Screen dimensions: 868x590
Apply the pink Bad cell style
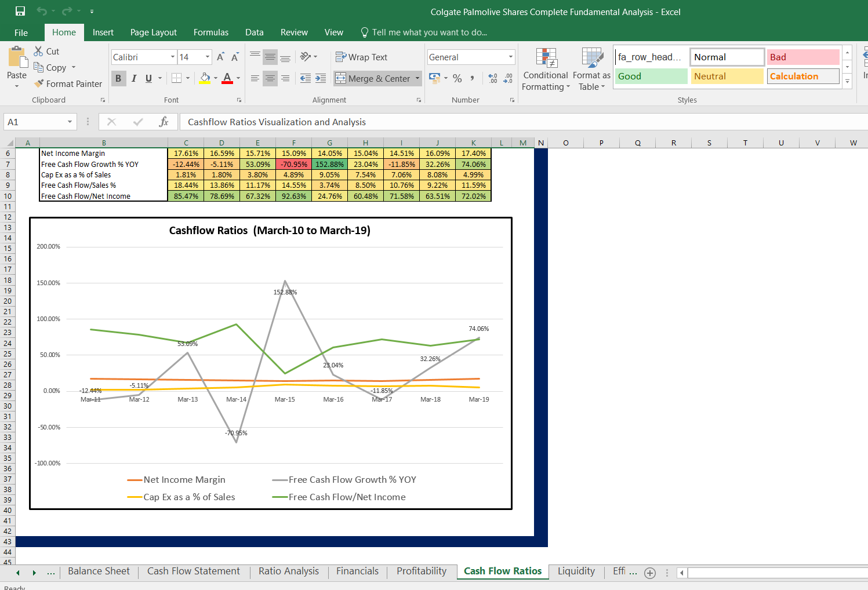pyautogui.click(x=803, y=57)
